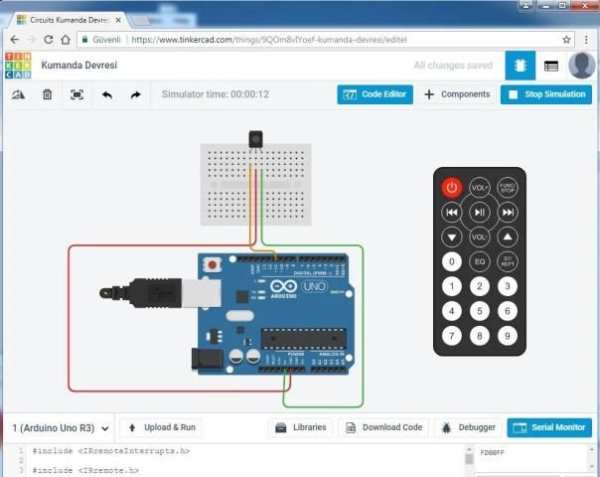Tap the 0 key on the remote

point(452,262)
